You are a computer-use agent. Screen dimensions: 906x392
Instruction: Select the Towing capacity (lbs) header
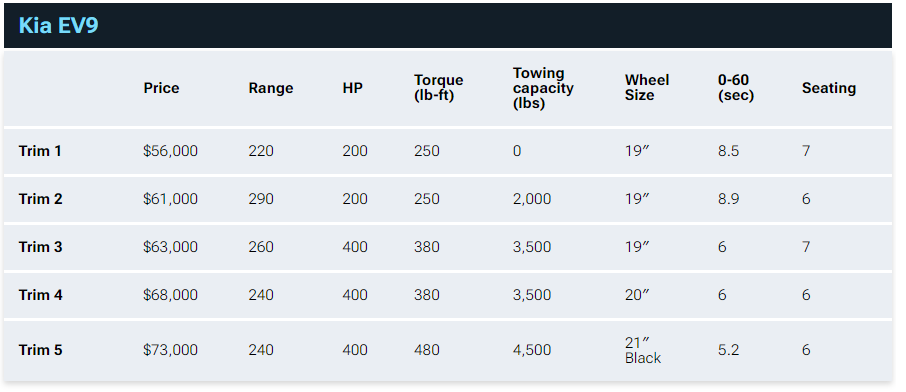[x=543, y=88]
